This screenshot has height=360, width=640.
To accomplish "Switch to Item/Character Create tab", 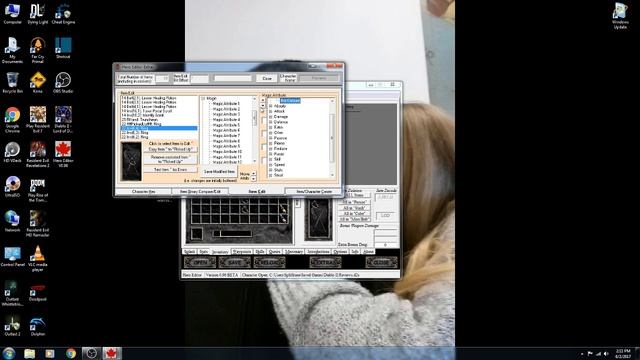I will 314,191.
